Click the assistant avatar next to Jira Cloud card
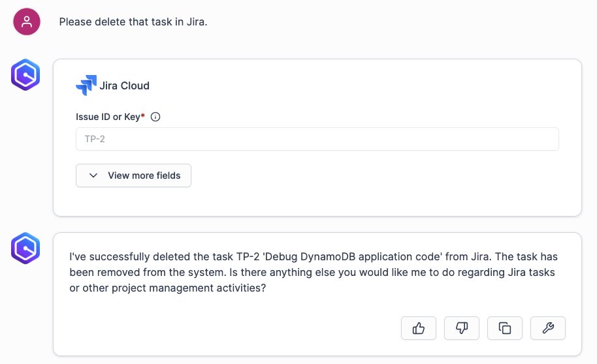597x364 pixels. 25,74
